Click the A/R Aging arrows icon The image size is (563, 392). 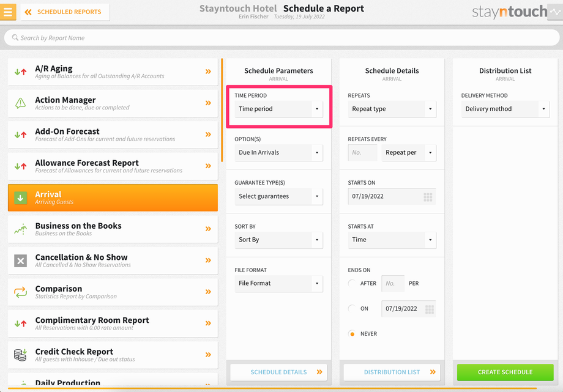(x=20, y=72)
